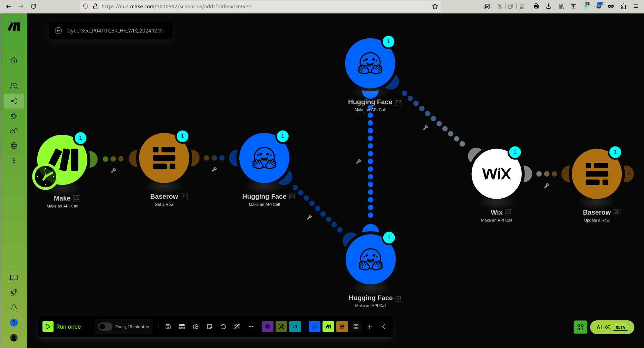Screen dimensions: 644x348
Task: Open the user profile avatar
Action: pyautogui.click(x=14, y=337)
